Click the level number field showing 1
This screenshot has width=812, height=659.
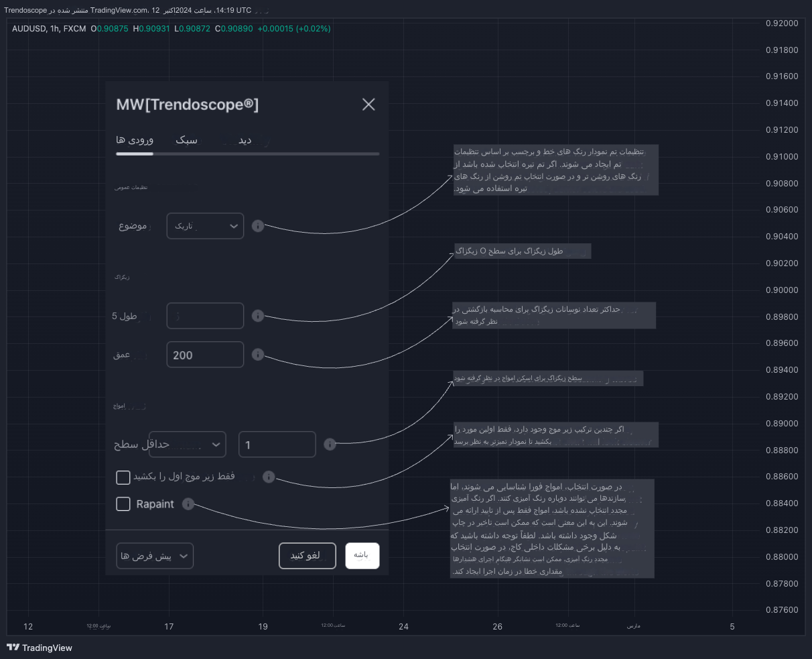tap(277, 444)
